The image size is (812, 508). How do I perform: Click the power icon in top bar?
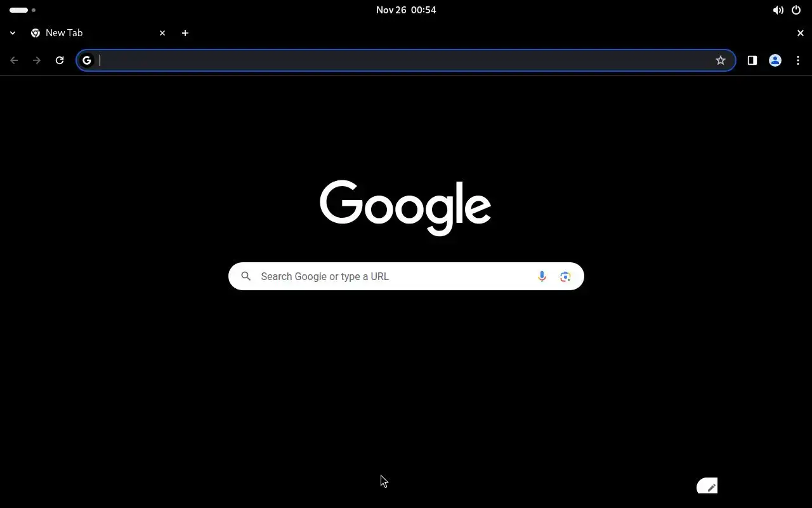click(x=796, y=10)
